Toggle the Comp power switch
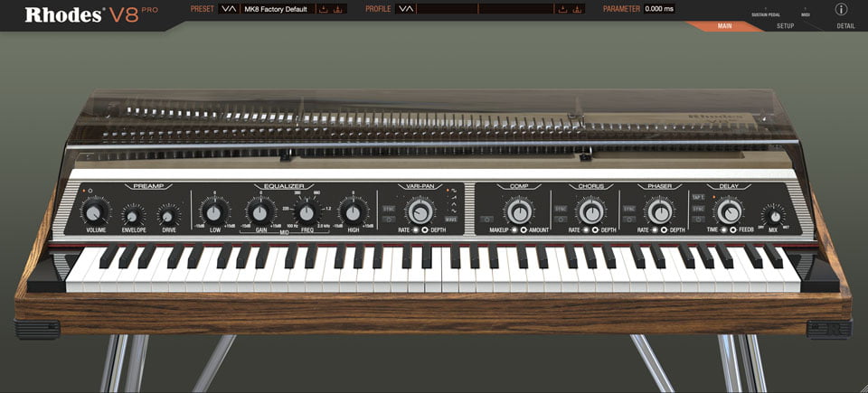868x393 pixels. coord(486,219)
